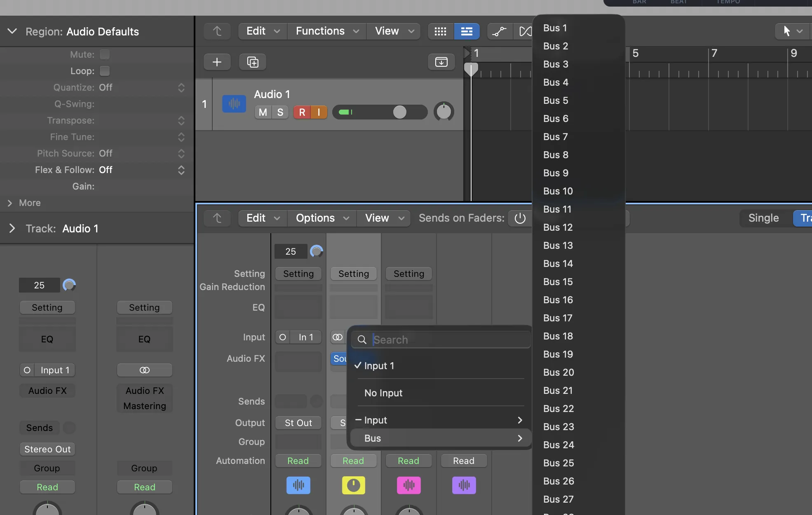812x515 pixels.
Task: Expand the Track Audio 1 section
Action: pos(12,229)
